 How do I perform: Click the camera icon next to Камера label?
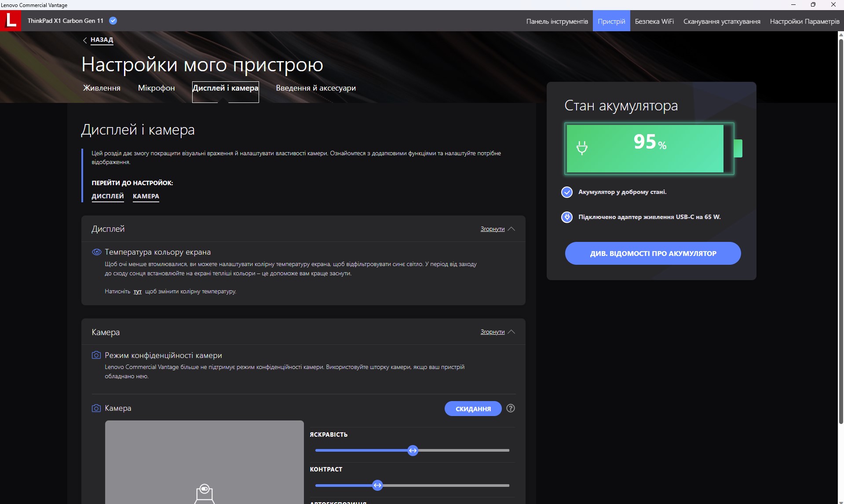(96, 408)
